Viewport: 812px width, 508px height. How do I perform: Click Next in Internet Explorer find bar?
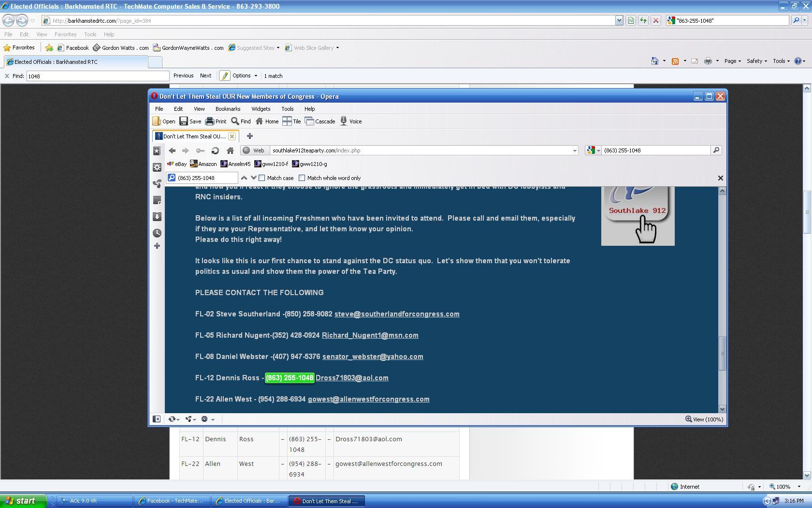[205, 76]
